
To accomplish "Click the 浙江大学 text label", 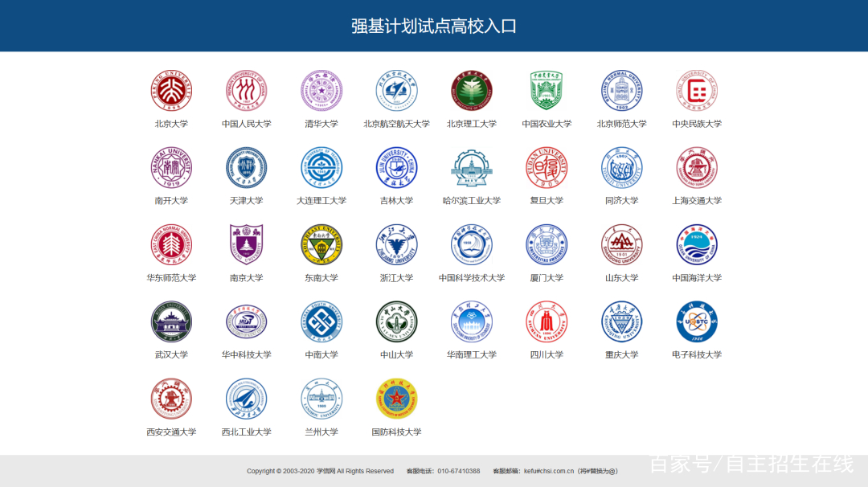I will point(396,278).
